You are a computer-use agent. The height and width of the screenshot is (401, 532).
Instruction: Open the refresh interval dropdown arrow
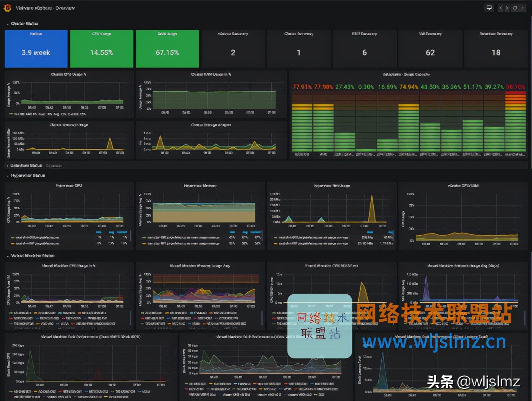point(523,8)
